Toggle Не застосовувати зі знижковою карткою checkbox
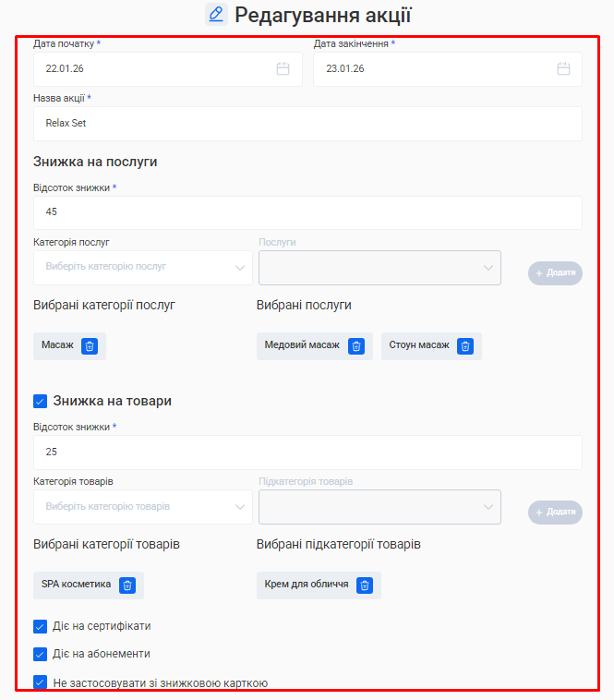Viewport: 614px width, 700px height. coord(41,683)
